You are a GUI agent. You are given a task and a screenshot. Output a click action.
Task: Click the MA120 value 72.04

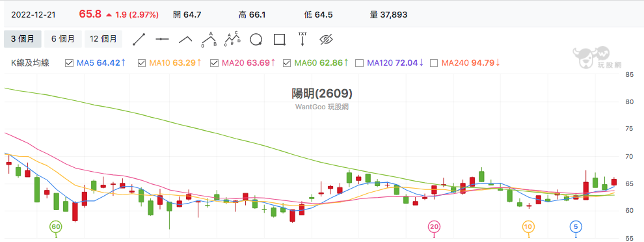click(x=407, y=63)
